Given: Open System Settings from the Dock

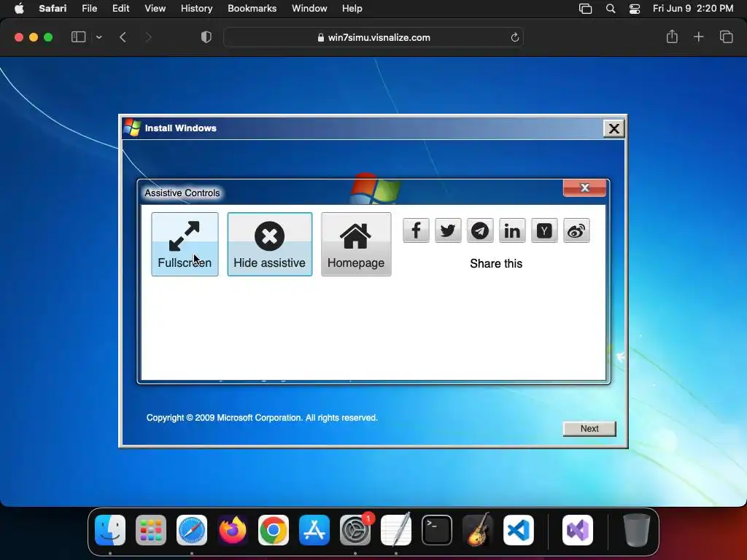Looking at the screenshot, I should [355, 530].
